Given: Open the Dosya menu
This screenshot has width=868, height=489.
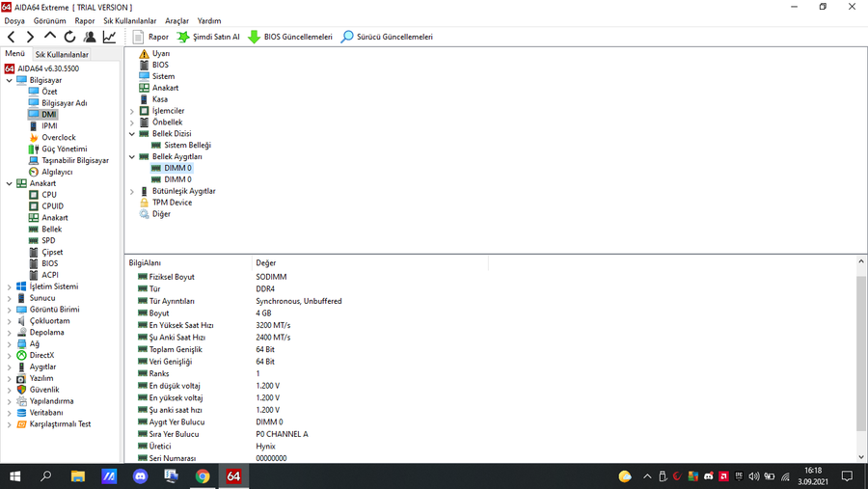Looking at the screenshot, I should coord(14,21).
